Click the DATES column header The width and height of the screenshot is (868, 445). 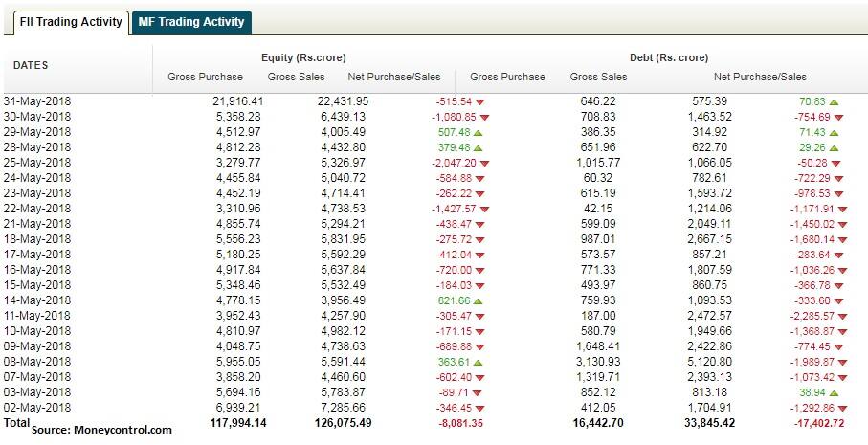click(x=31, y=65)
